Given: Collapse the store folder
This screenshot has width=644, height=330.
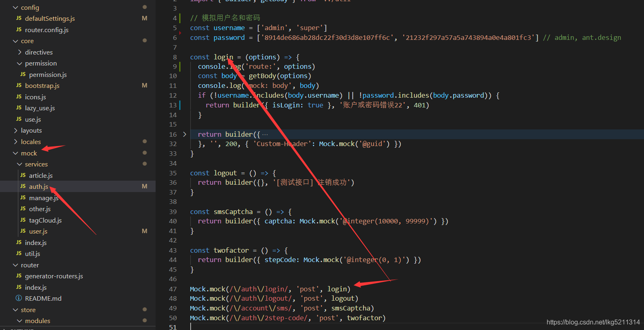Looking at the screenshot, I should pyautogui.click(x=15, y=310).
